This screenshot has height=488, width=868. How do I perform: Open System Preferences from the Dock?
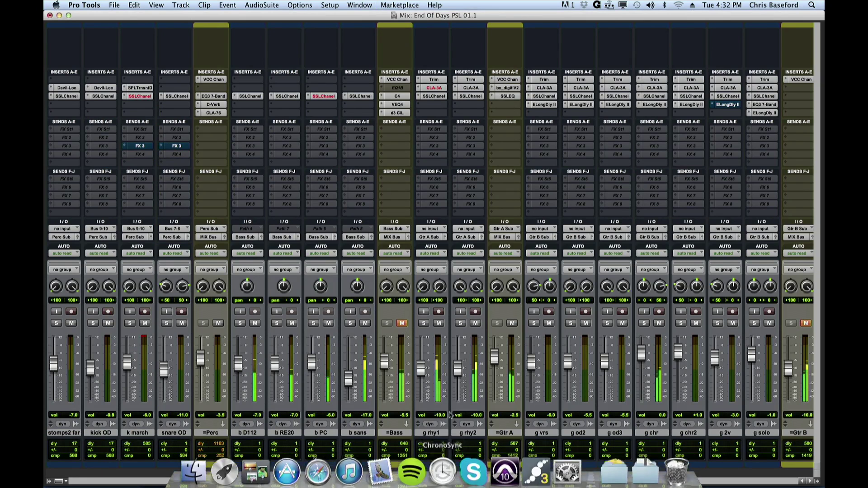tap(567, 472)
